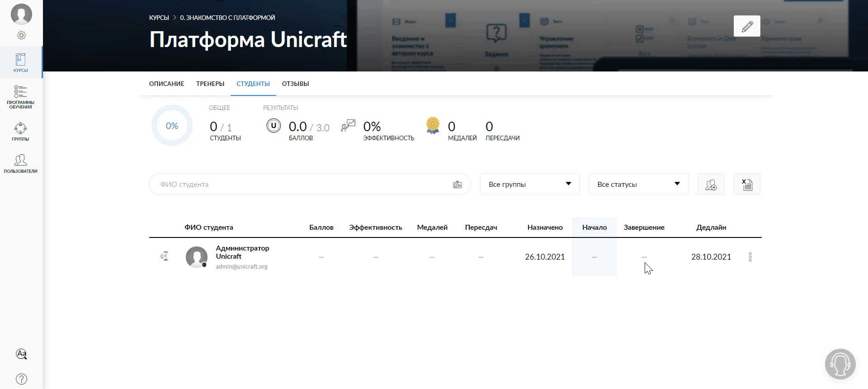This screenshot has width=868, height=389.
Task: Sort by Завершение column header
Action: tap(644, 228)
